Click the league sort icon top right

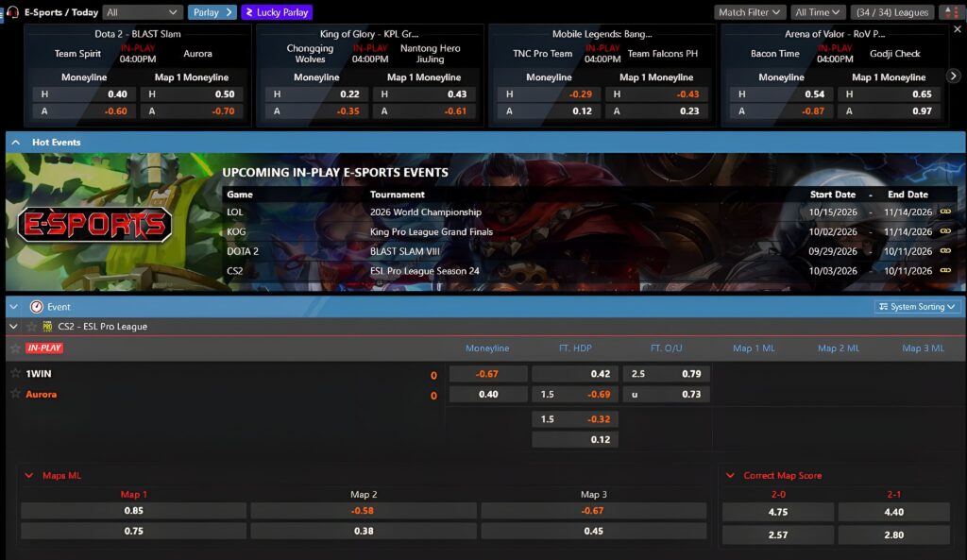click(950, 12)
